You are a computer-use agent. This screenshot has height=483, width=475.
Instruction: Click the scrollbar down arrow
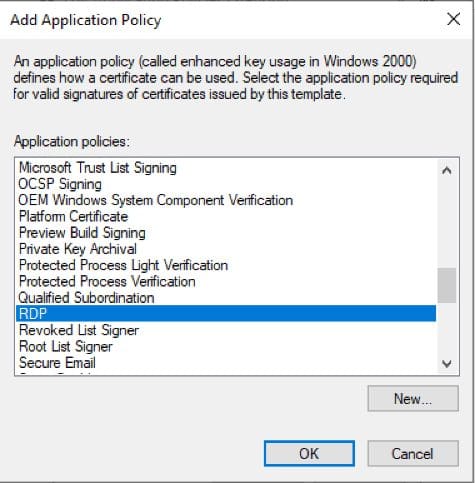coord(447,363)
